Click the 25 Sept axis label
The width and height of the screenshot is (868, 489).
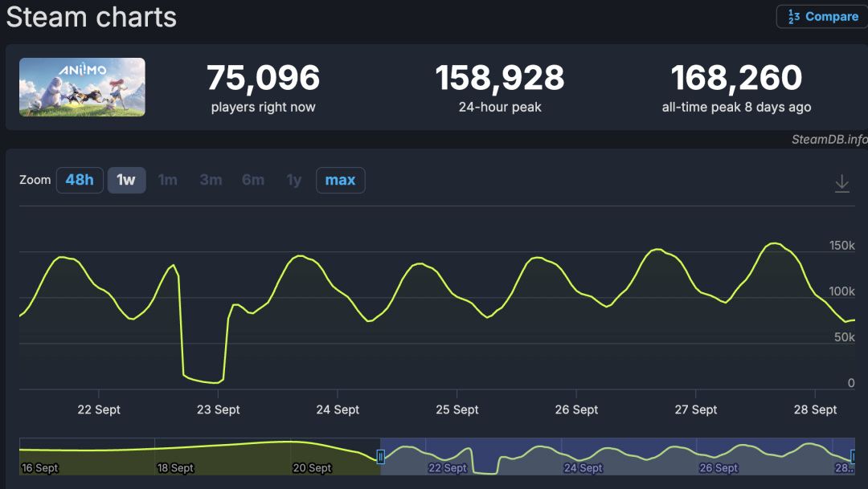[457, 410]
